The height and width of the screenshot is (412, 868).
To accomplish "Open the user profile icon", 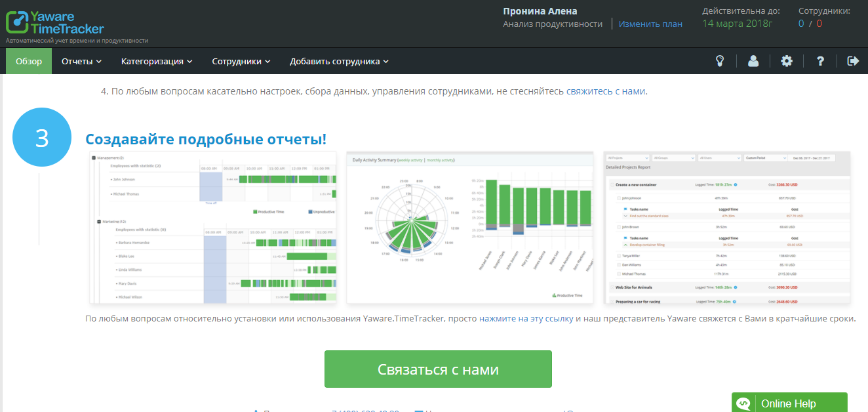I will (753, 60).
